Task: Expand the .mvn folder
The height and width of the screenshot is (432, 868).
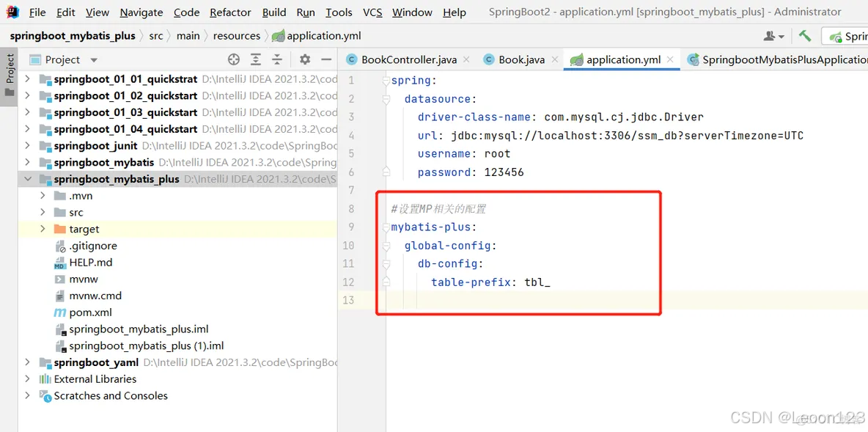Action: click(x=43, y=196)
